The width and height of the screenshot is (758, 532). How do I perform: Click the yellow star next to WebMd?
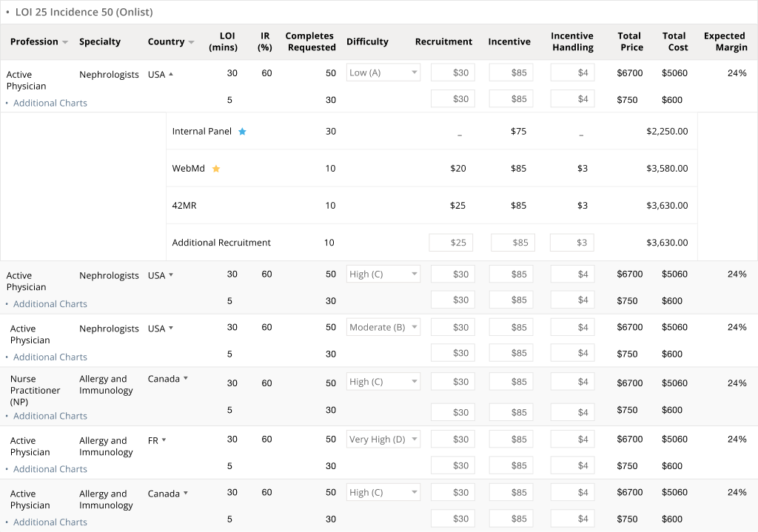pos(216,169)
